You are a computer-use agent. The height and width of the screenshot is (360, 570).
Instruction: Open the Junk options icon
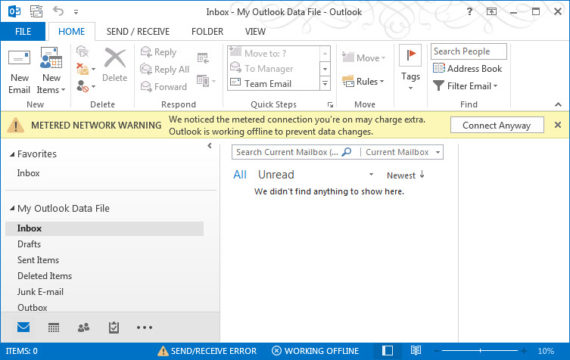click(85, 86)
